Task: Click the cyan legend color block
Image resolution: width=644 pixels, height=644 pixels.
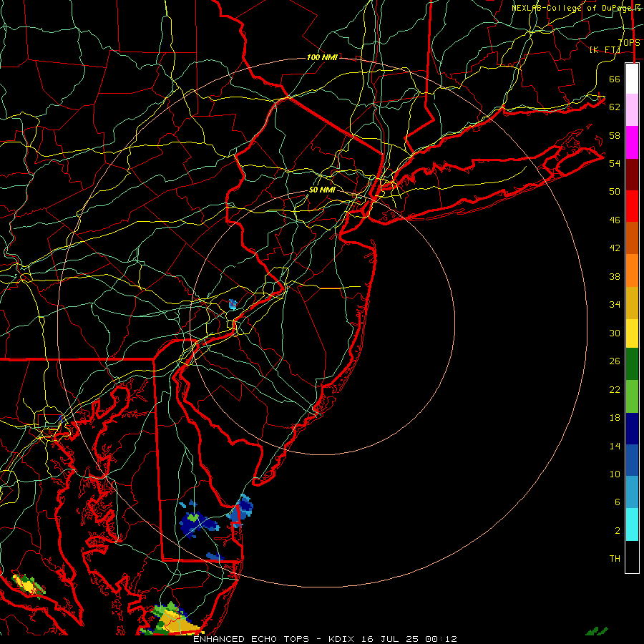Action: 632,525
